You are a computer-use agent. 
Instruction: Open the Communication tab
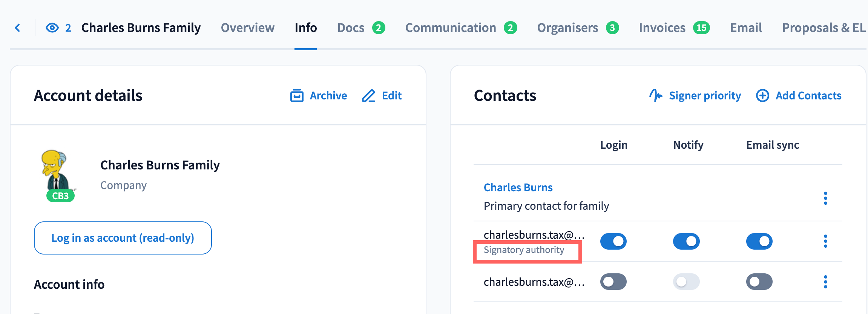pyautogui.click(x=451, y=28)
